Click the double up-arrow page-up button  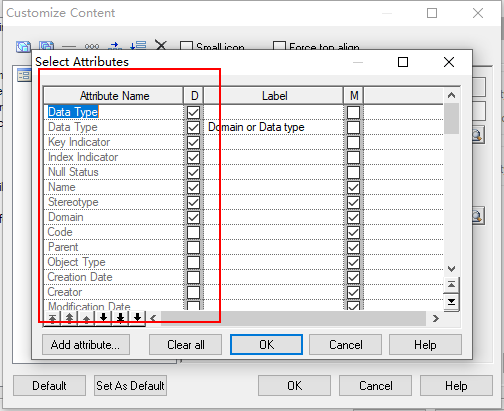pyautogui.click(x=69, y=318)
